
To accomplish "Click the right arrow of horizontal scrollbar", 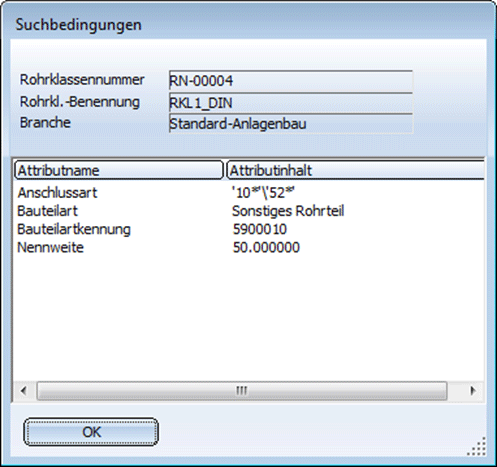I will tap(473, 390).
